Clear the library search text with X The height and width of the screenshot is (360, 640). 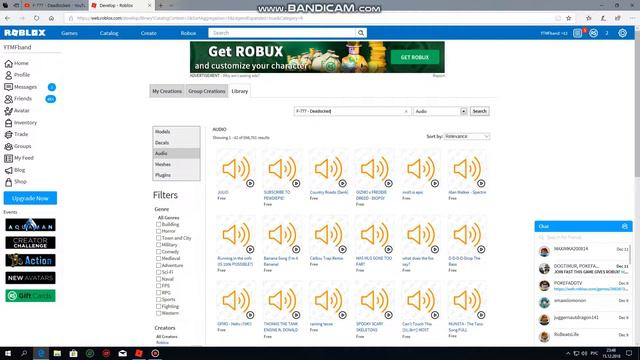tap(406, 111)
